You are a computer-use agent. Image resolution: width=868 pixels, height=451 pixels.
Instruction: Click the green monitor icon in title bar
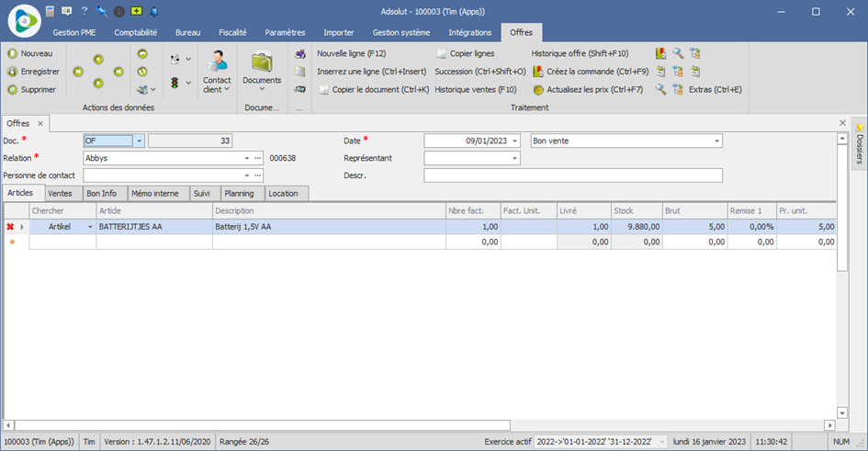click(136, 11)
